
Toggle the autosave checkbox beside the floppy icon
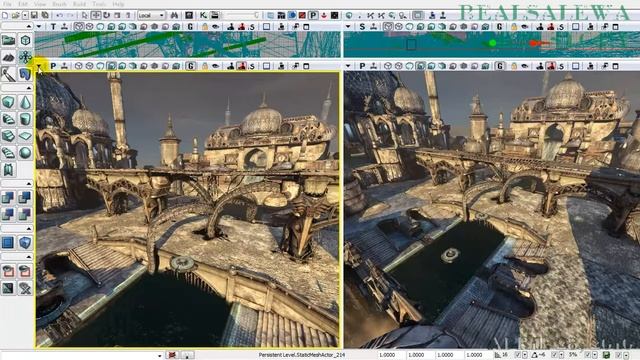pos(618,355)
